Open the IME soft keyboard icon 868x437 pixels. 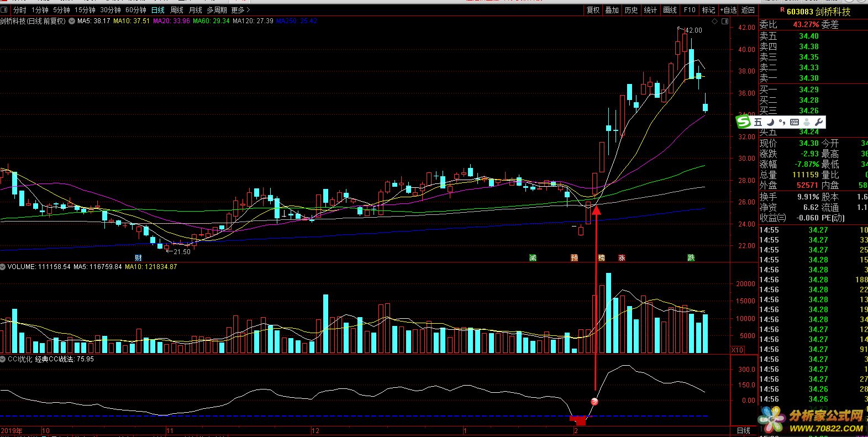coord(795,122)
